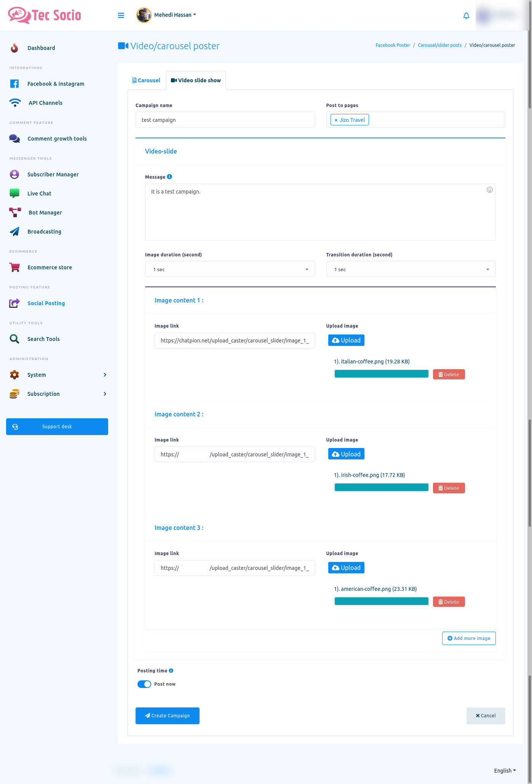Switch to the Carousel tab
532x784 pixels.
coord(146,80)
